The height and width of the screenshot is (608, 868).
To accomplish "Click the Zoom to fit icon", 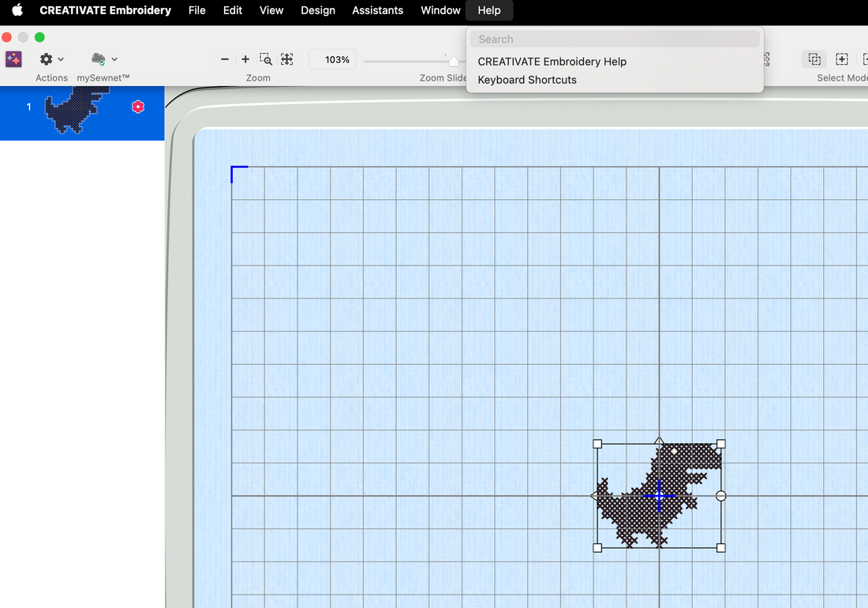I will pyautogui.click(x=286, y=59).
